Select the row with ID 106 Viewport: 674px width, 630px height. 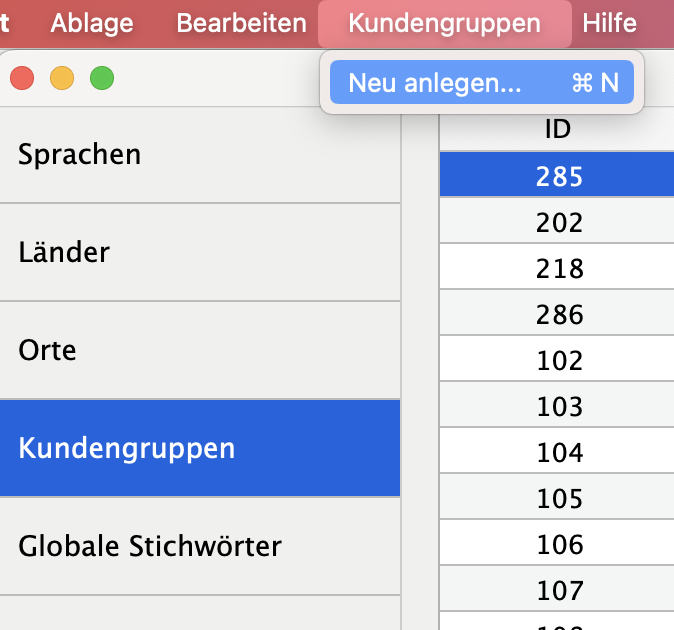pyautogui.click(x=557, y=545)
